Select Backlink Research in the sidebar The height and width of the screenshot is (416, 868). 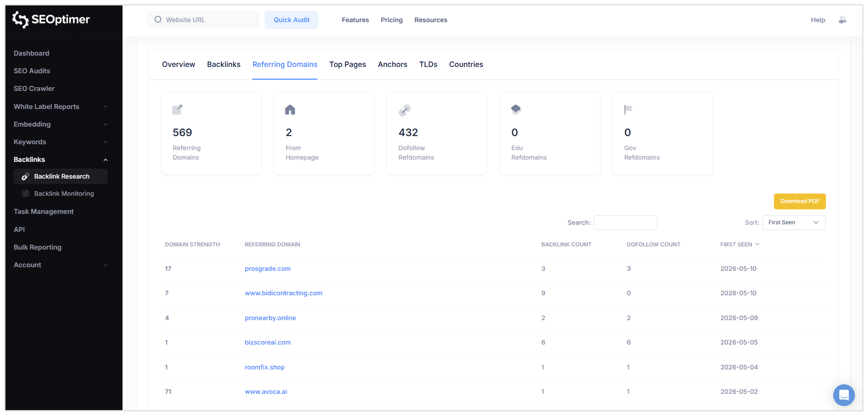(61, 176)
